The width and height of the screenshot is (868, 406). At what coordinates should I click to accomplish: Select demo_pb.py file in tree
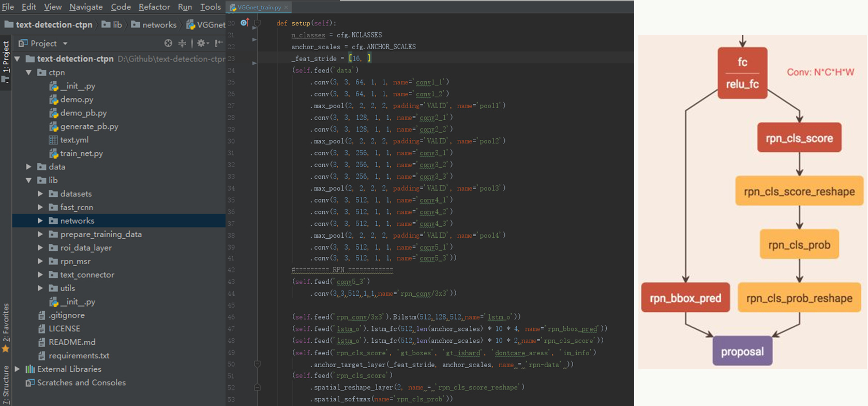click(83, 113)
